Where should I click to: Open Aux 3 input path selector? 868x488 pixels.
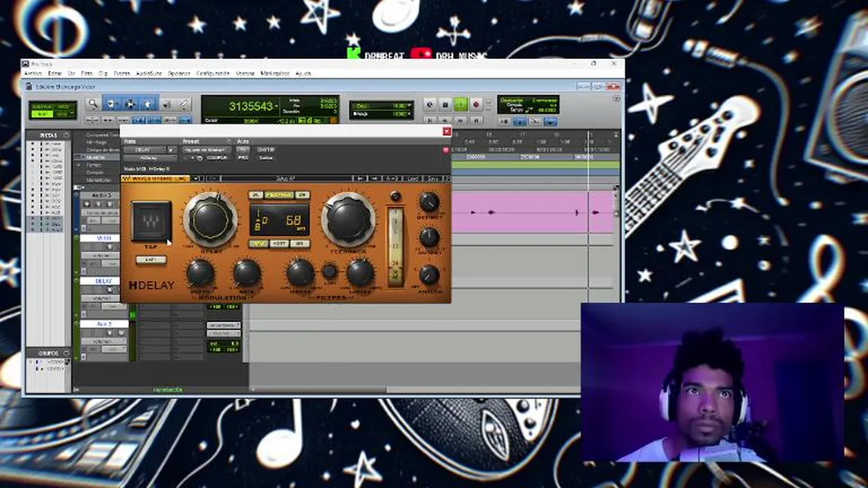(222, 326)
